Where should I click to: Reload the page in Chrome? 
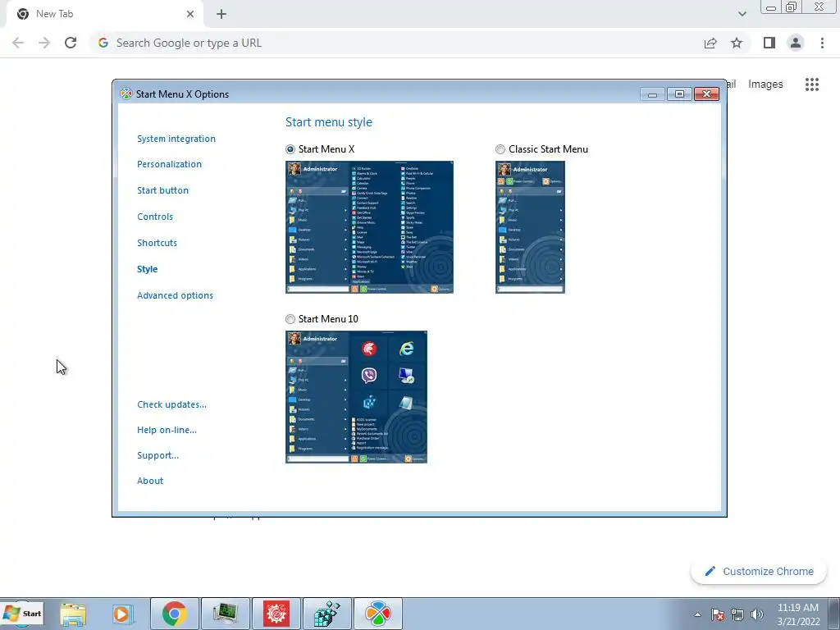(71, 43)
